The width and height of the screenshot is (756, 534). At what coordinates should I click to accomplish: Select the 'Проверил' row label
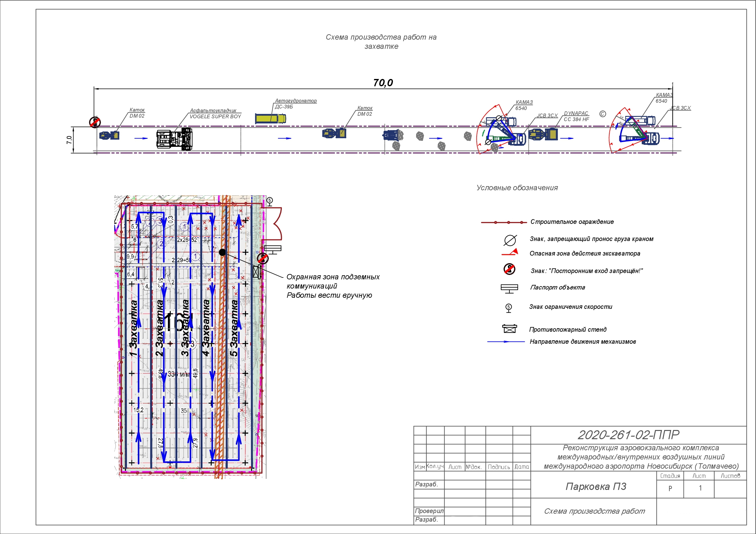tap(429, 511)
